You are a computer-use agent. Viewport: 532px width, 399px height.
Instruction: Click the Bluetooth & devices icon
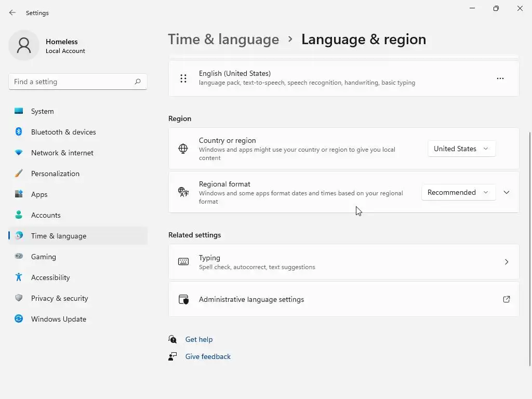click(x=19, y=132)
